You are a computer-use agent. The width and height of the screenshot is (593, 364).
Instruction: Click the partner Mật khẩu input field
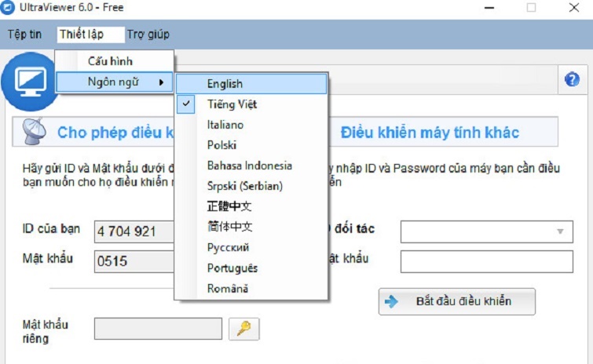click(x=486, y=261)
